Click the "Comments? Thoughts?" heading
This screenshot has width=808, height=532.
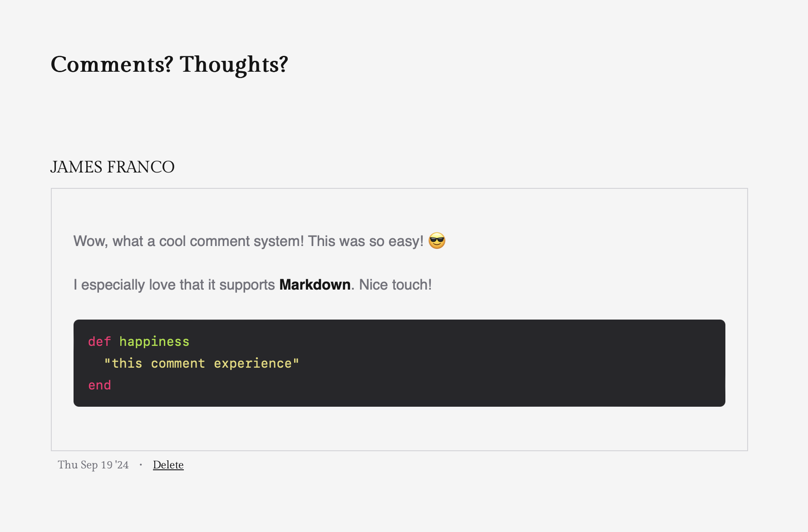click(169, 64)
